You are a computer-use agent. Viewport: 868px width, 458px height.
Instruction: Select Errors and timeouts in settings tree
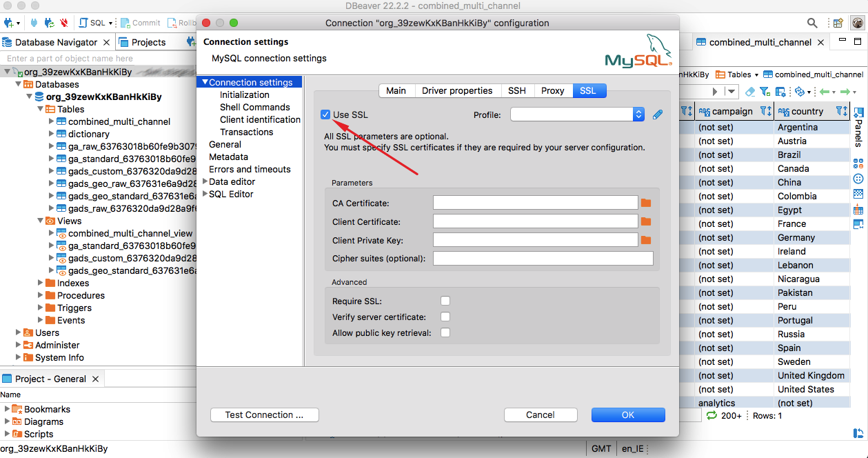(250, 169)
